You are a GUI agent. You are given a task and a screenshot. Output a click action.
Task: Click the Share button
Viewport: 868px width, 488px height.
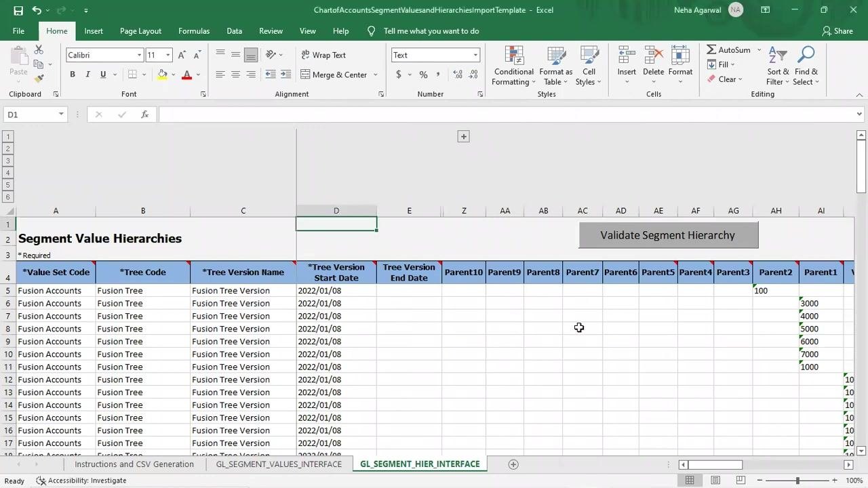tap(837, 30)
